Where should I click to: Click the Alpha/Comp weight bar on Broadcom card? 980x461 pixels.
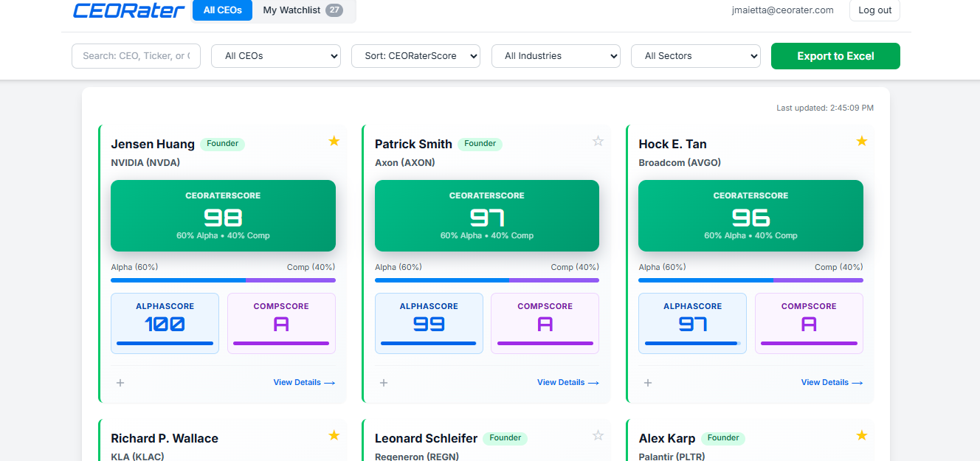pyautogui.click(x=750, y=280)
